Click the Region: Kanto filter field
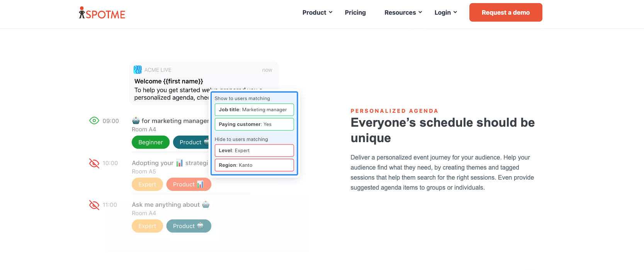The height and width of the screenshot is (270, 644). coord(254,165)
